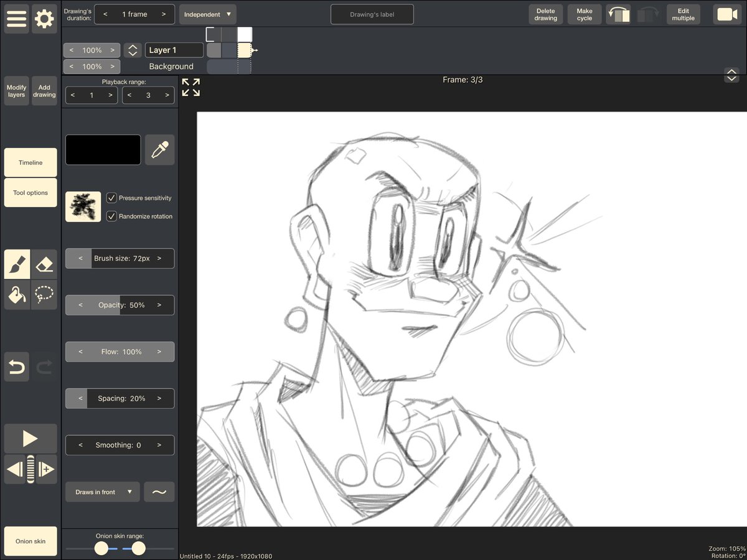Open the settings gear
Viewport: 747px width, 560px height.
[44, 19]
